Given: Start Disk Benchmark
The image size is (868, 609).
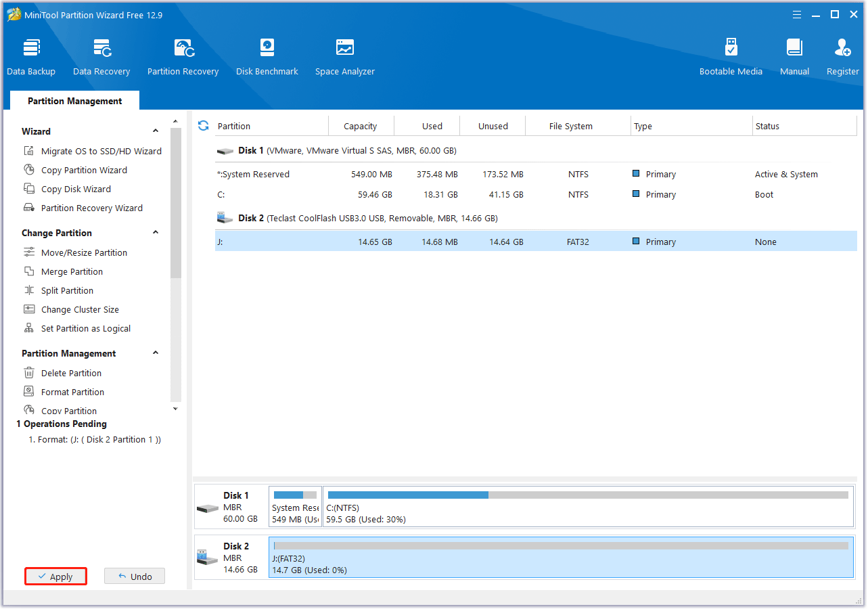Looking at the screenshot, I should point(267,58).
